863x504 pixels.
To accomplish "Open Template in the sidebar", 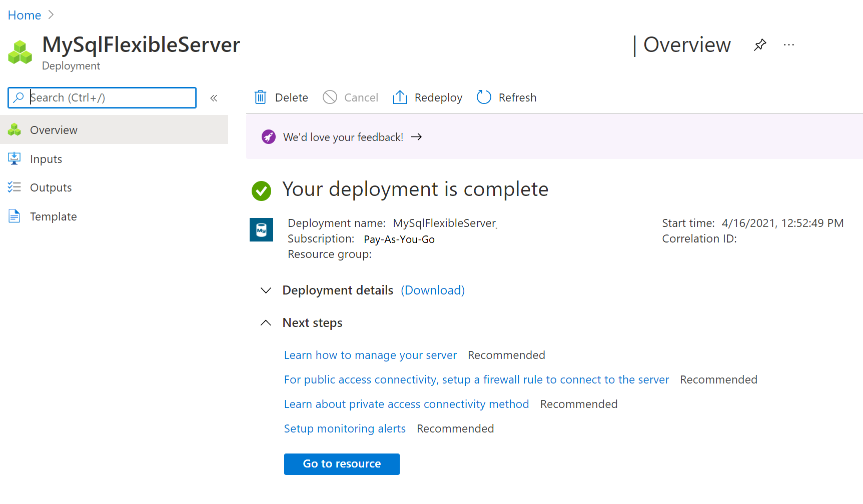I will pyautogui.click(x=53, y=216).
